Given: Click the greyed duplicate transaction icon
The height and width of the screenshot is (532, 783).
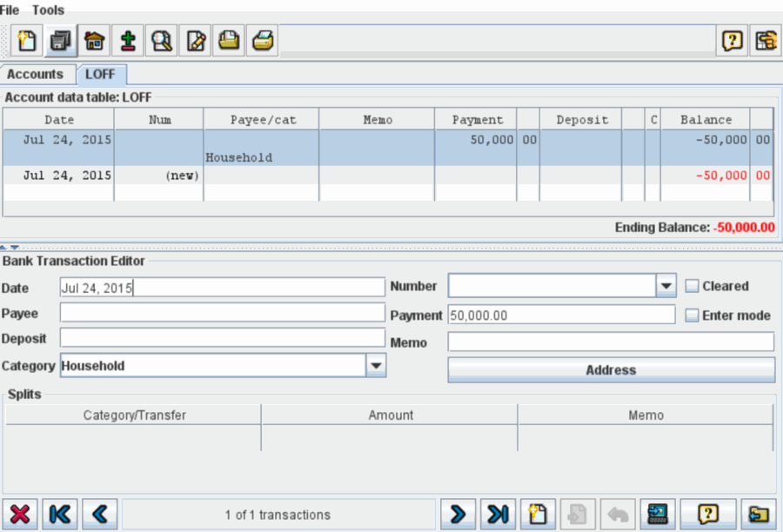Looking at the screenshot, I should pyautogui.click(x=578, y=514).
